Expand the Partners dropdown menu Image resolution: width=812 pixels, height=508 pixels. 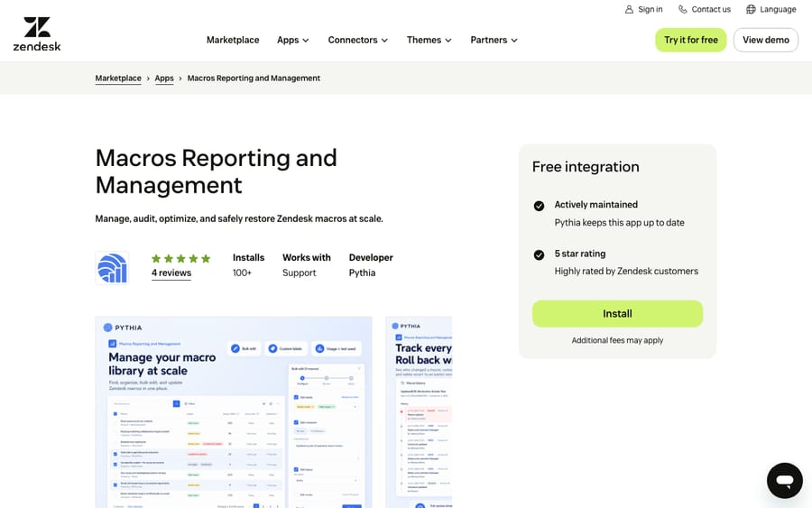pos(494,40)
